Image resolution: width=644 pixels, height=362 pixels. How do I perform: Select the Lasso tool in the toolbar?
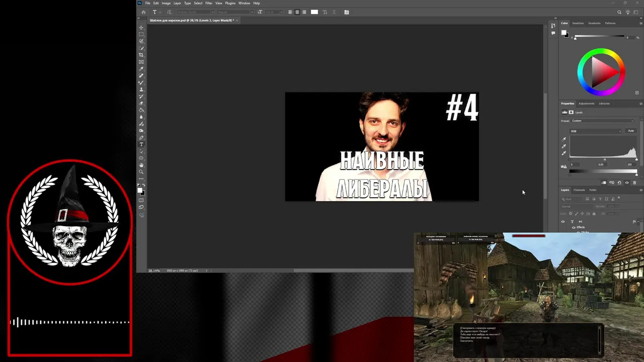141,41
